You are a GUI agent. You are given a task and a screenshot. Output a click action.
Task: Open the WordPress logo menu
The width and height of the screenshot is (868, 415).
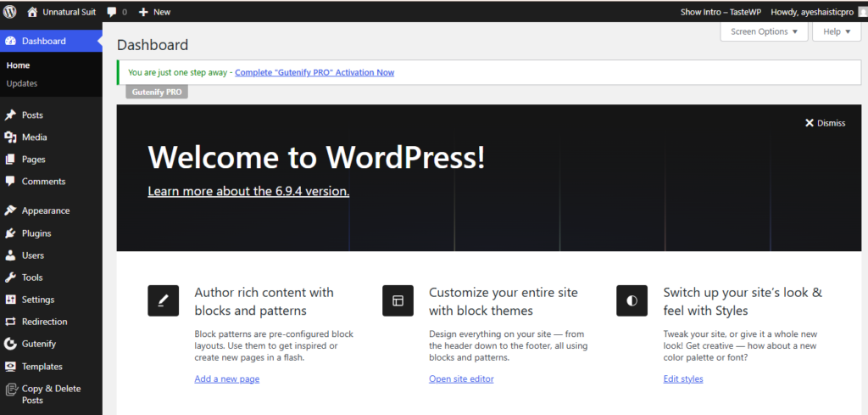click(10, 12)
